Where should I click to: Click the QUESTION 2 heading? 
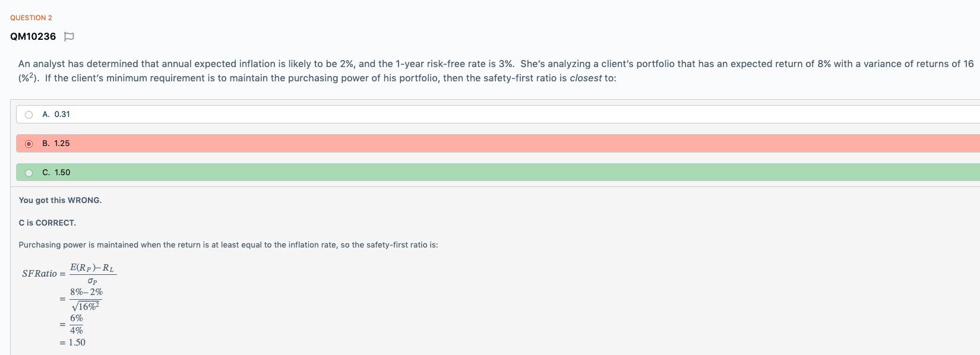[x=30, y=17]
